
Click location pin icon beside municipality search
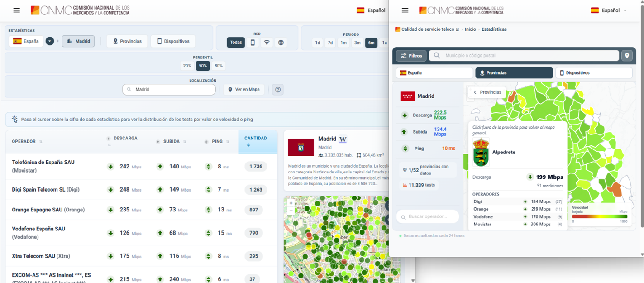(627, 56)
